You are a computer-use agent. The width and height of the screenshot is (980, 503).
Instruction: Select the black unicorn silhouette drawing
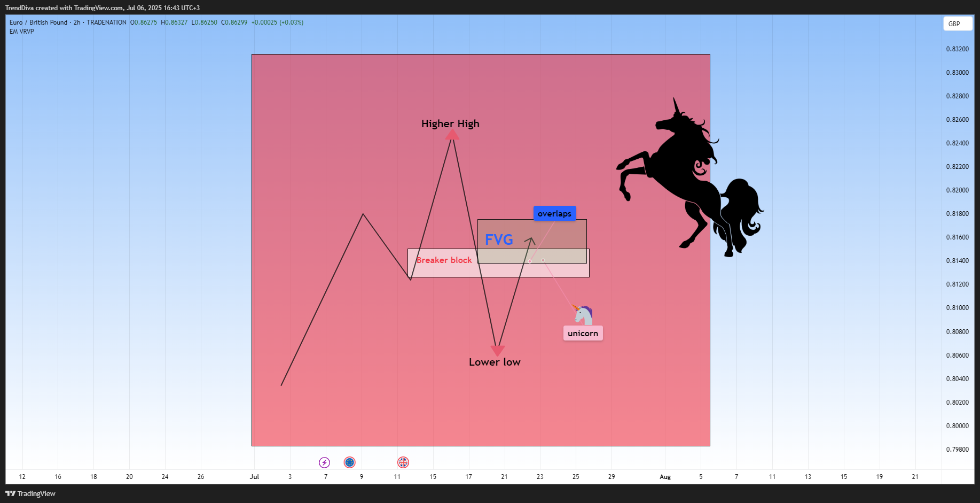(x=689, y=178)
